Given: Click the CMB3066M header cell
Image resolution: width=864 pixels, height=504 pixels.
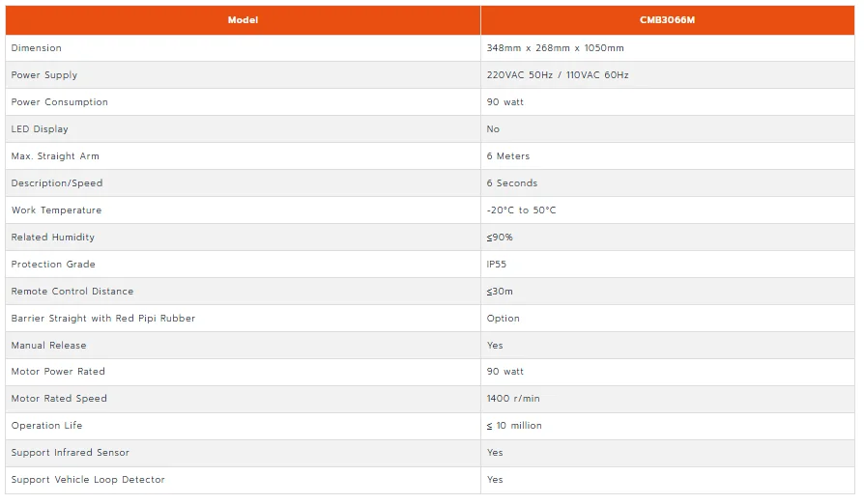Looking at the screenshot, I should [667, 20].
